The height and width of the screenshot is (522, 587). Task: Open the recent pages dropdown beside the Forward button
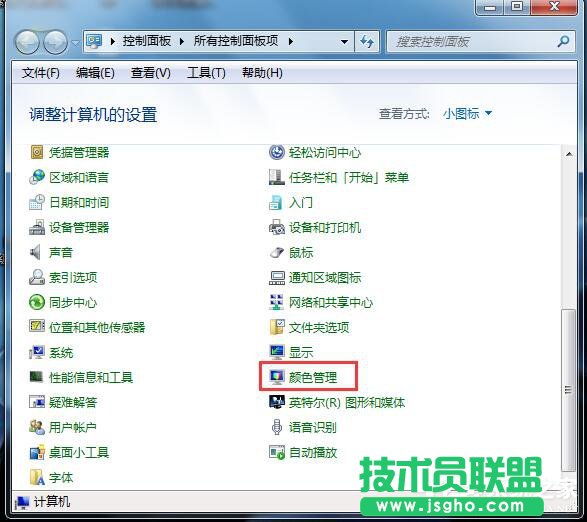click(x=75, y=43)
